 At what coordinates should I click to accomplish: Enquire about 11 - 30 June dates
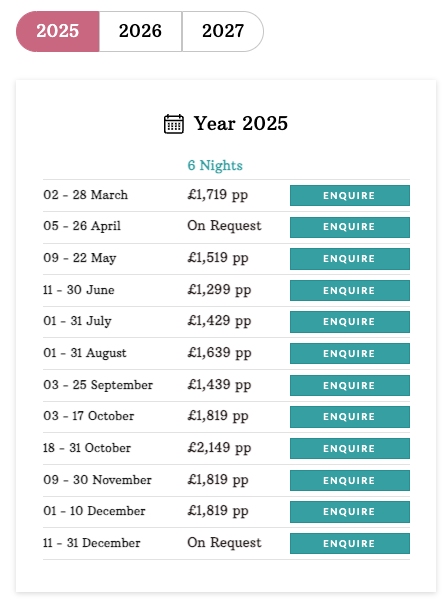click(x=350, y=291)
